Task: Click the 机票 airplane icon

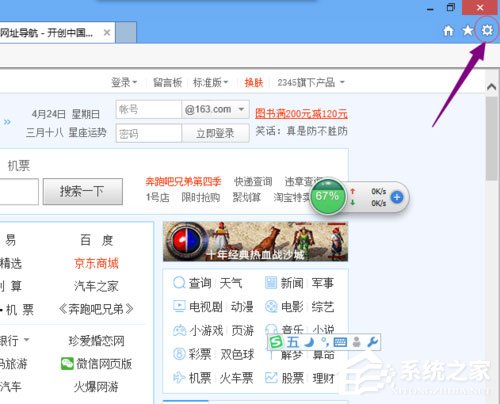Action: click(179, 378)
